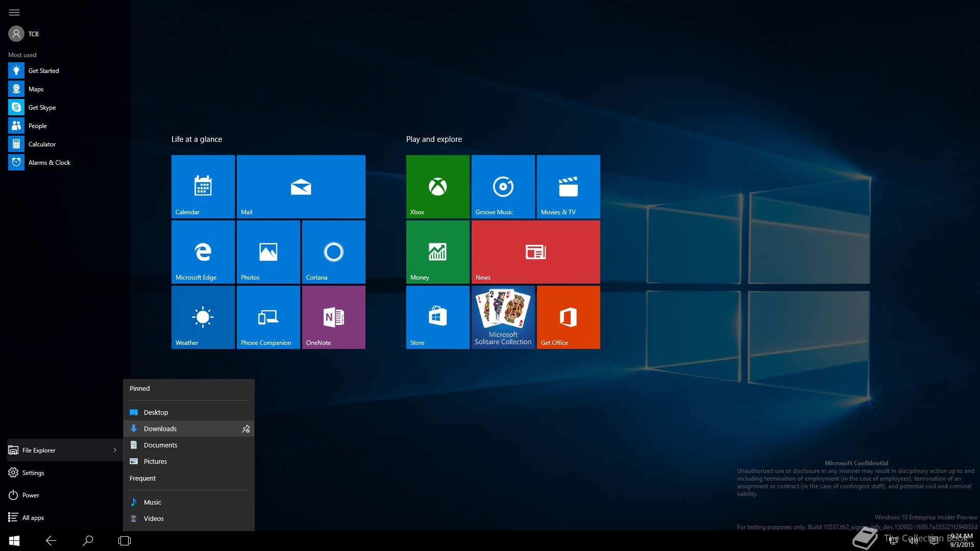
Task: Open Downloads from Pinned jump list
Action: [x=189, y=429]
